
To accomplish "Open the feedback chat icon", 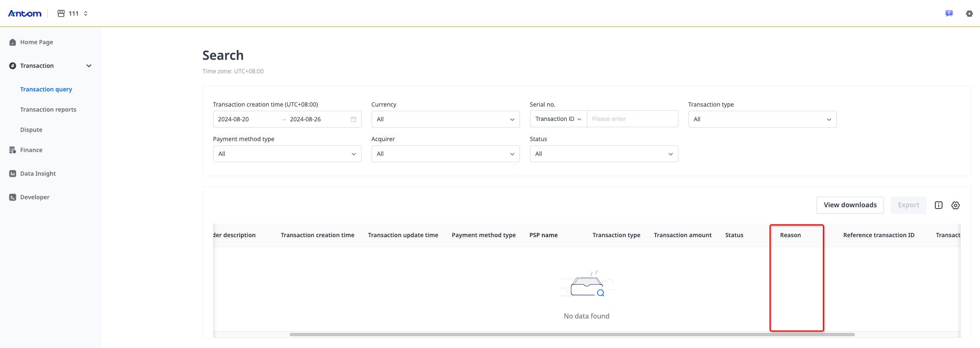I will (x=949, y=13).
